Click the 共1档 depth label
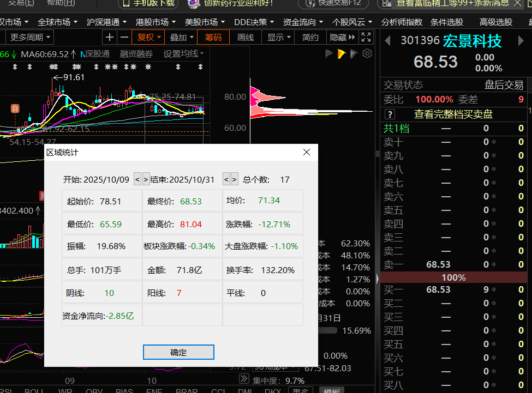 point(396,129)
